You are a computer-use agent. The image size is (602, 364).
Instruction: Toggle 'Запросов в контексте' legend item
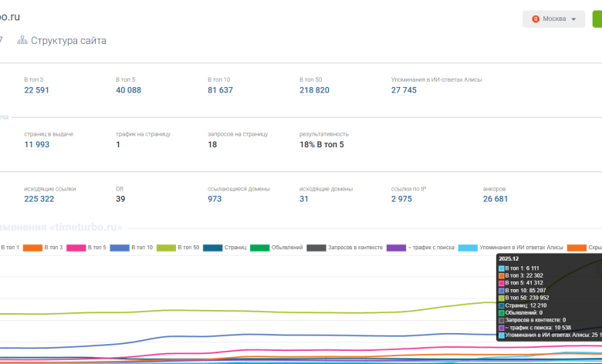[x=343, y=248]
